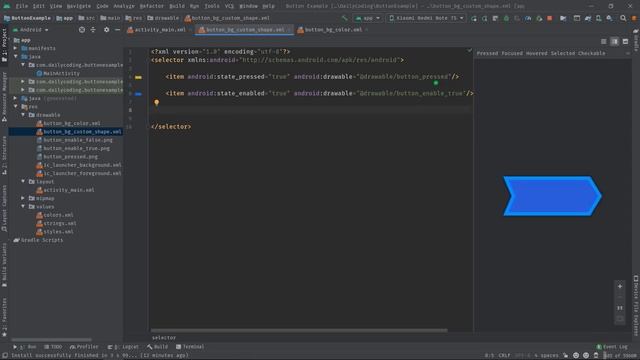Open Xiaomi Redmi Note device selector
This screenshot has width=640, height=360.
click(x=426, y=18)
